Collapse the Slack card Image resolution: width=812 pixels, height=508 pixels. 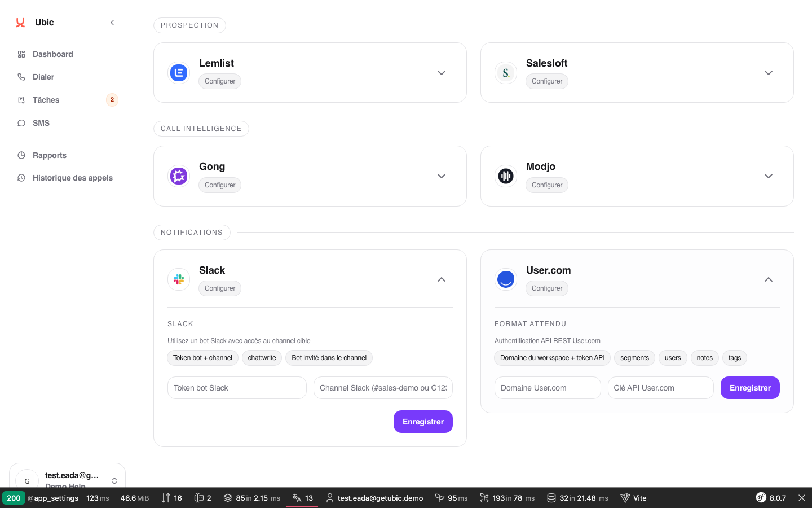tap(442, 279)
